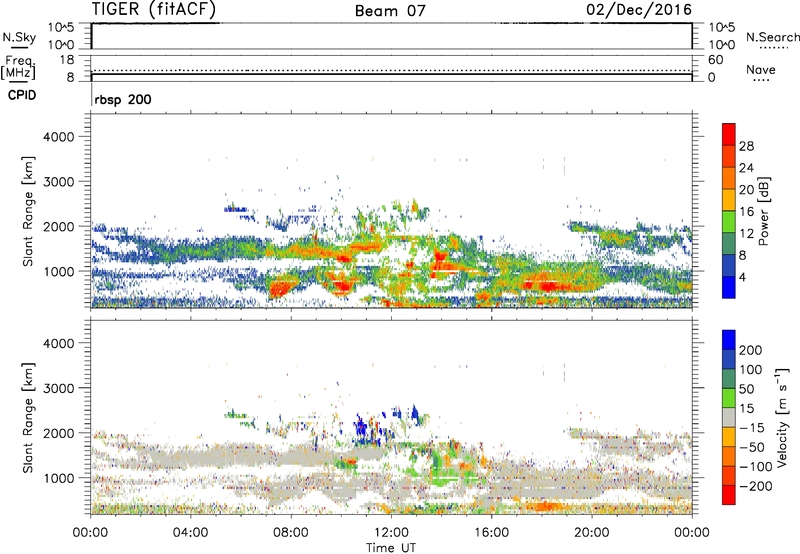Viewport: 800px width, 554px height.
Task: Click the -100 velocity tick label
Action: 755,467
